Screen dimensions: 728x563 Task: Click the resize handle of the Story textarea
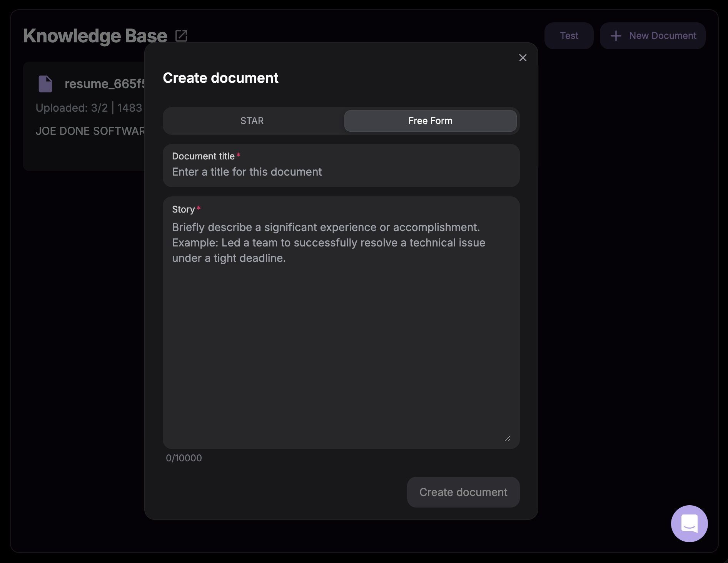[508, 438]
